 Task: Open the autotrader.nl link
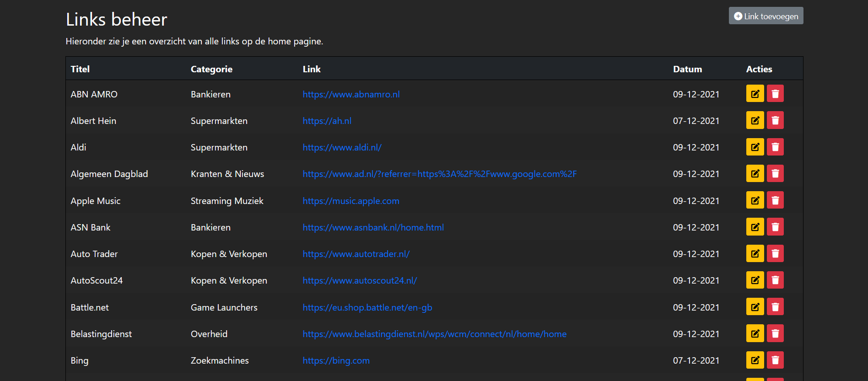point(356,254)
